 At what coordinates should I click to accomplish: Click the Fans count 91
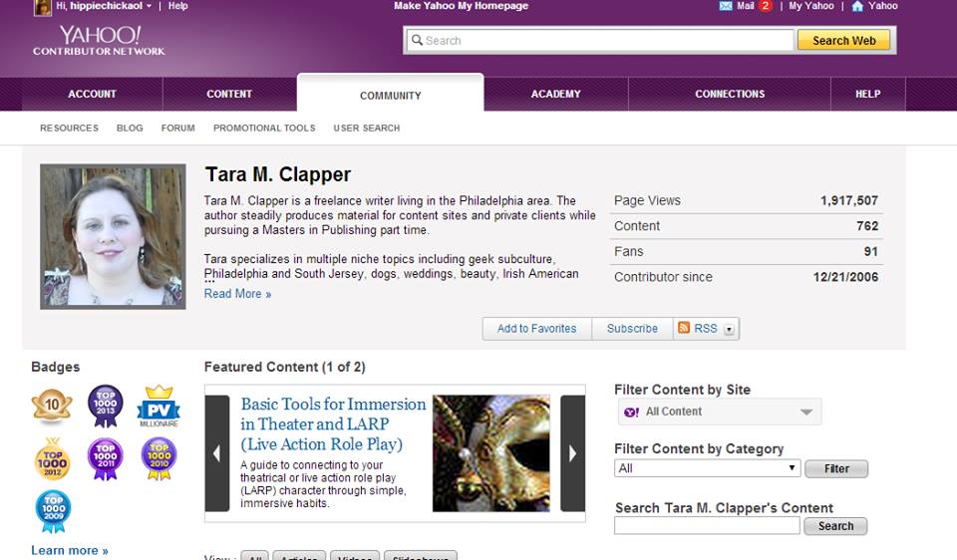(871, 252)
